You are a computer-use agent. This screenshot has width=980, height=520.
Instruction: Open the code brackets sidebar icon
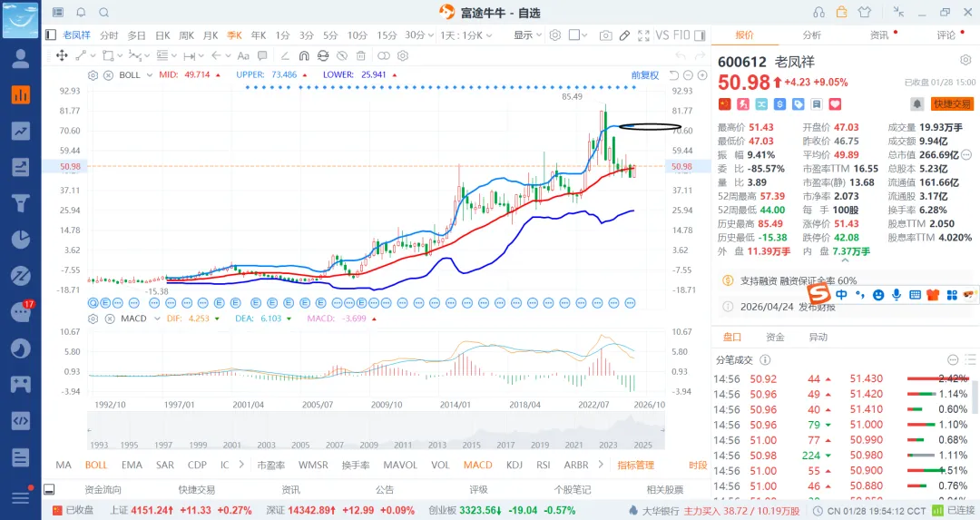(21, 420)
